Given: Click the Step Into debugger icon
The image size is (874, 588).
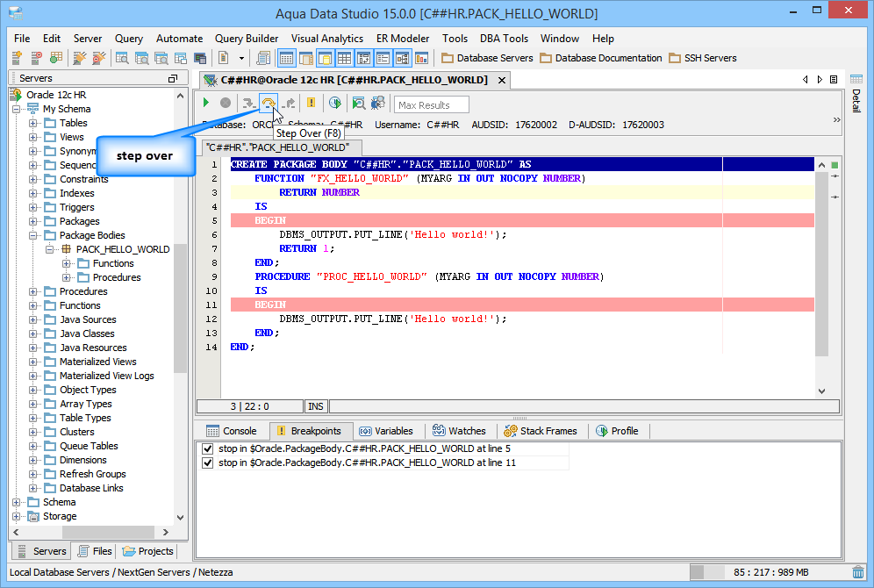Looking at the screenshot, I should [249, 104].
